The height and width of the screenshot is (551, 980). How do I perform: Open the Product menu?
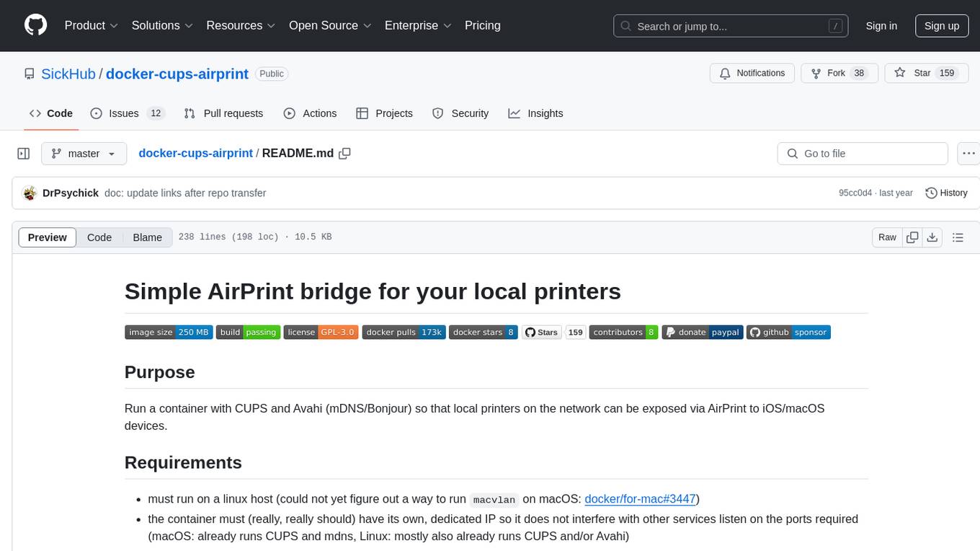pyautogui.click(x=92, y=25)
